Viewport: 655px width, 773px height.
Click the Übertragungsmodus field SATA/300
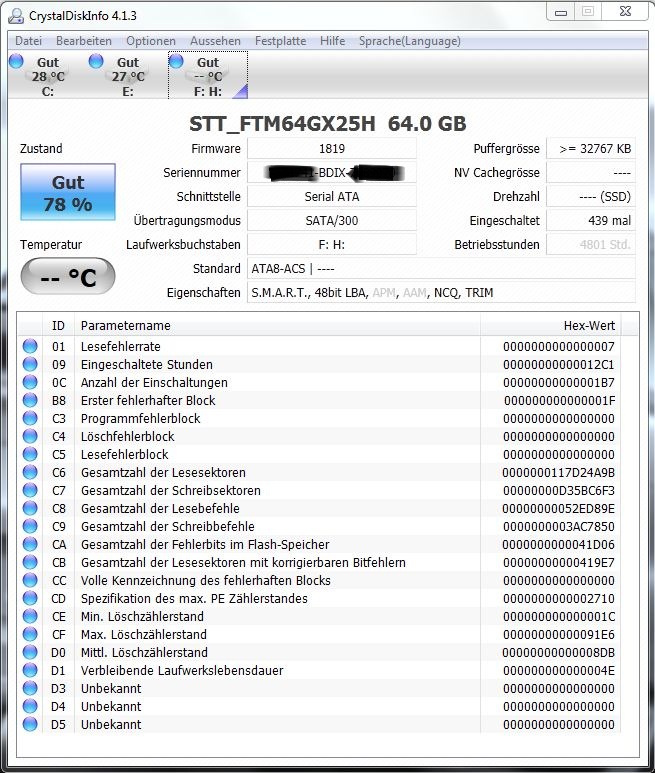(x=332, y=220)
